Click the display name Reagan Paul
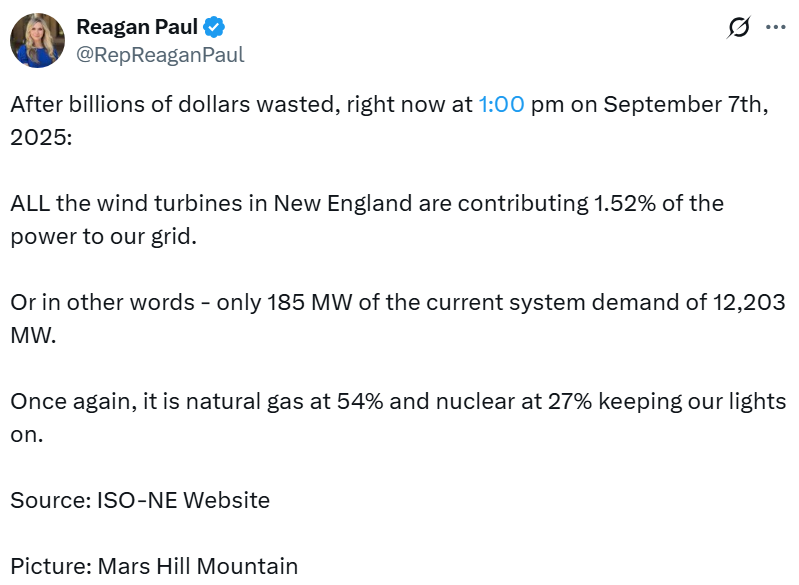This screenshot has height=585, width=799. (x=137, y=28)
